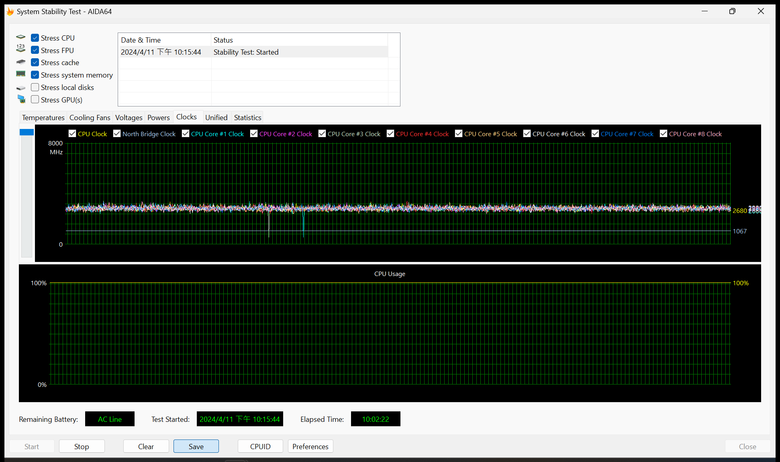Click the CPU chip icon beside Stress CPU
The width and height of the screenshot is (780, 462).
(20, 37)
